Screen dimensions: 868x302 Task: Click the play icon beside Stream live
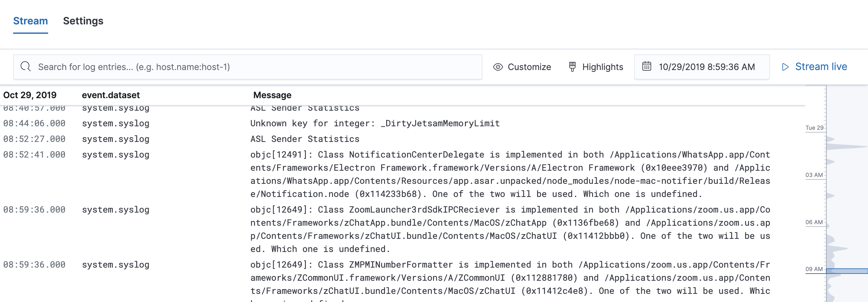coord(786,67)
